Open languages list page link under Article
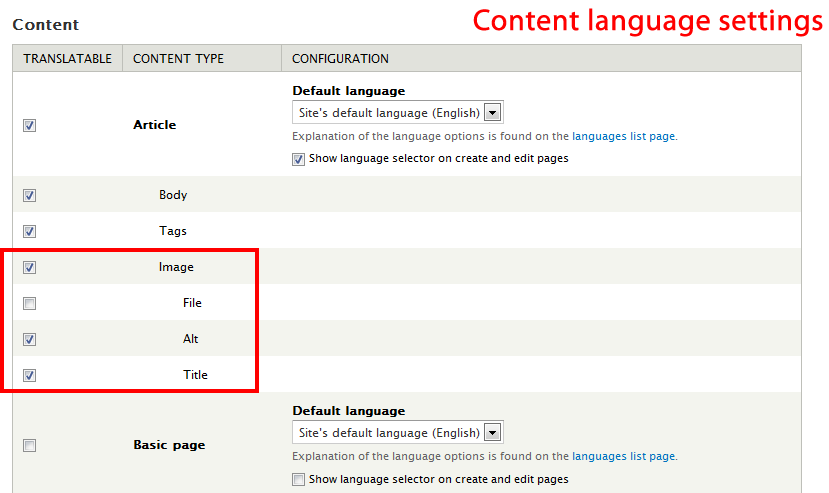829x493 pixels. pos(624,136)
